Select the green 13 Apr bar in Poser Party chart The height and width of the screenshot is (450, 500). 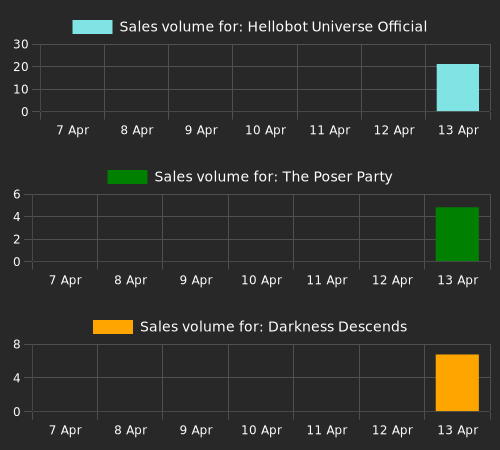(x=457, y=234)
